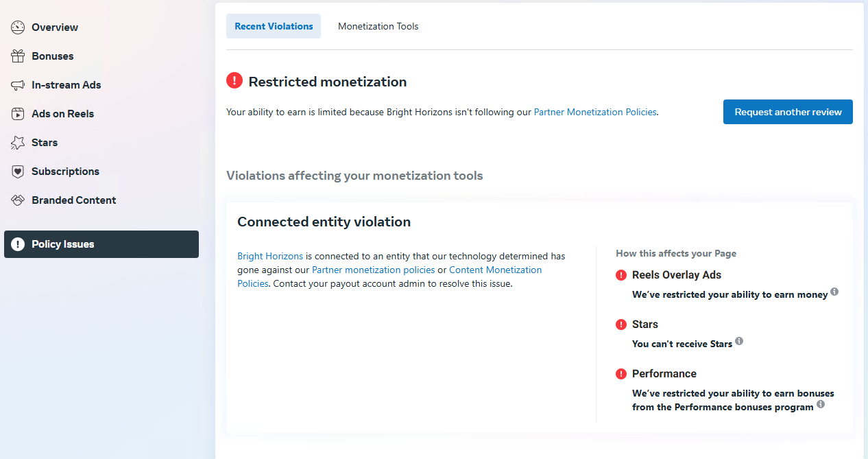Go to the Bonuses page
The image size is (868, 459).
101,56
